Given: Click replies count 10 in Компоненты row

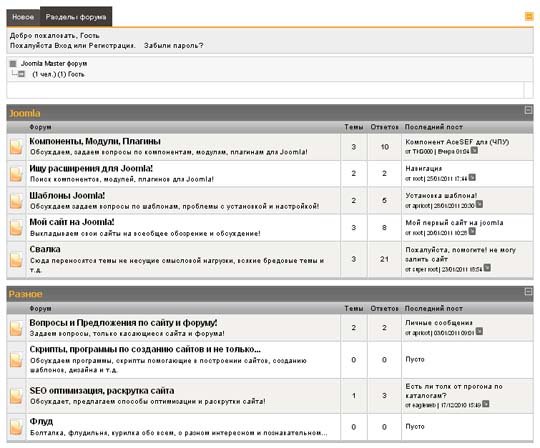Looking at the screenshot, I should (x=385, y=147).
